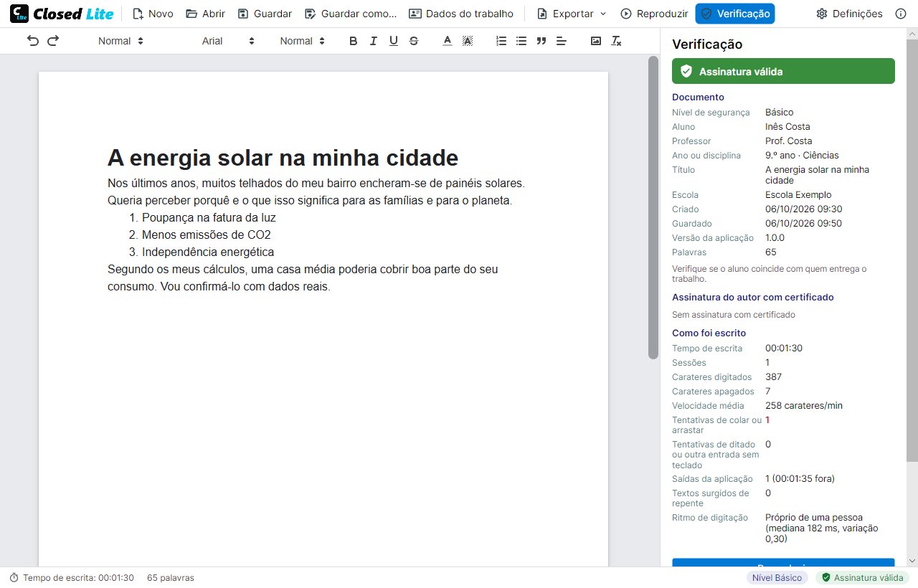Toggle underline formatting
Viewport: 918px width, 588px height.
[393, 41]
